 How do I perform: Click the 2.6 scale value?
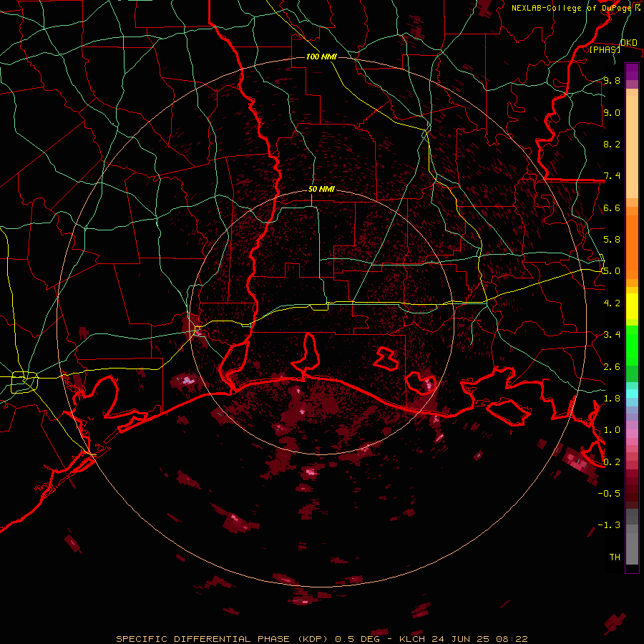click(x=612, y=367)
